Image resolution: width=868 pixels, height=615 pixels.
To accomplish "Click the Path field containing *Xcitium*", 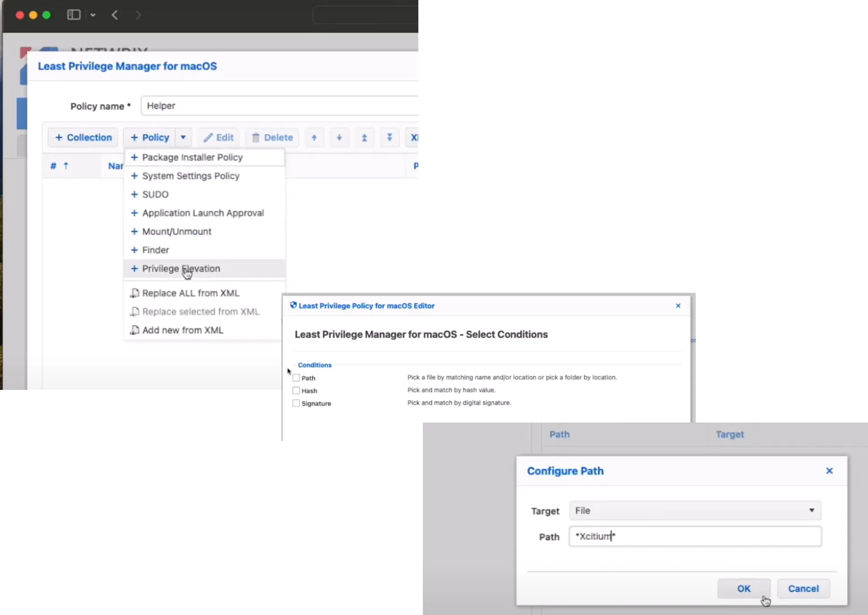I will coord(695,536).
